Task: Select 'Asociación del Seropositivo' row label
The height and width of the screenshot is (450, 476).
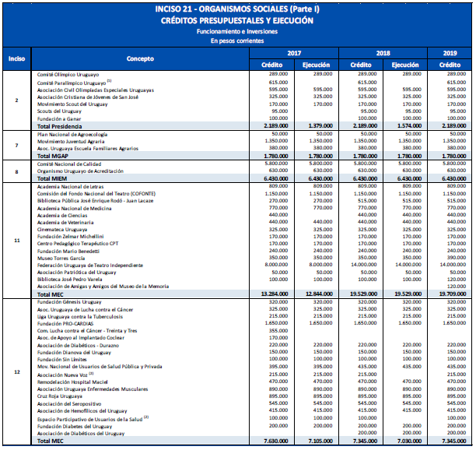Action: point(69,404)
